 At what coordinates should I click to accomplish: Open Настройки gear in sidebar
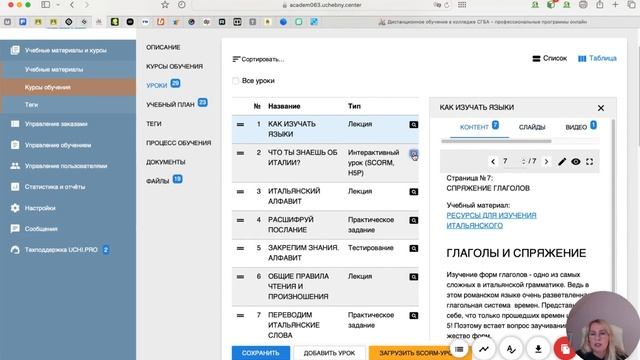click(x=15, y=208)
